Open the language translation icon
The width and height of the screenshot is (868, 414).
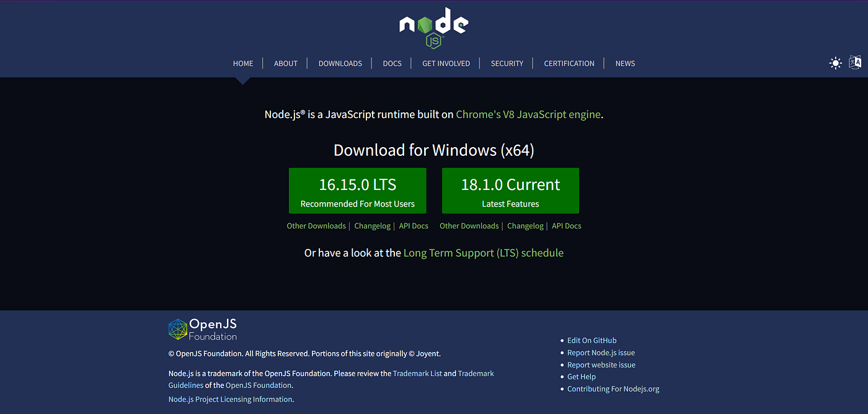[x=855, y=62]
